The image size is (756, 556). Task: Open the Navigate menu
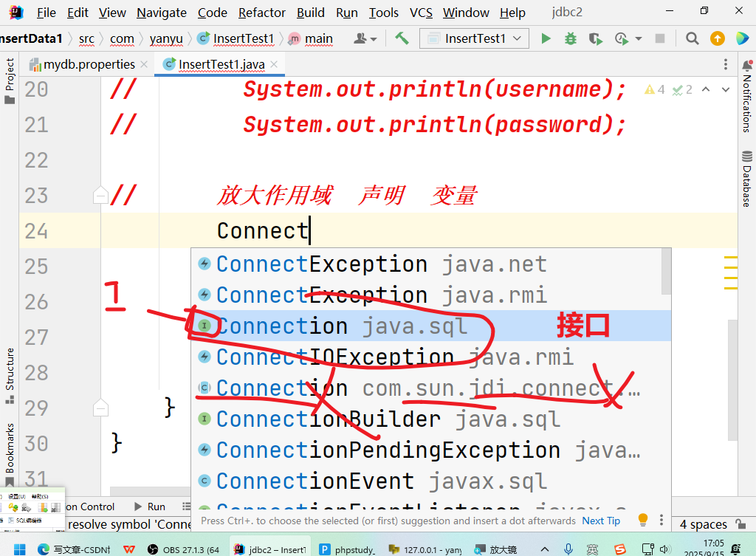[162, 13]
